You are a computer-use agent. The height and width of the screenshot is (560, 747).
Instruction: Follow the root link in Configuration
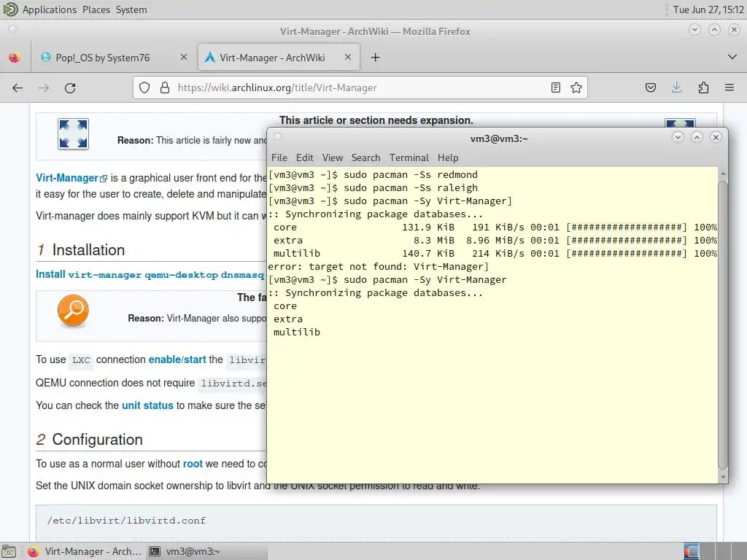click(193, 464)
